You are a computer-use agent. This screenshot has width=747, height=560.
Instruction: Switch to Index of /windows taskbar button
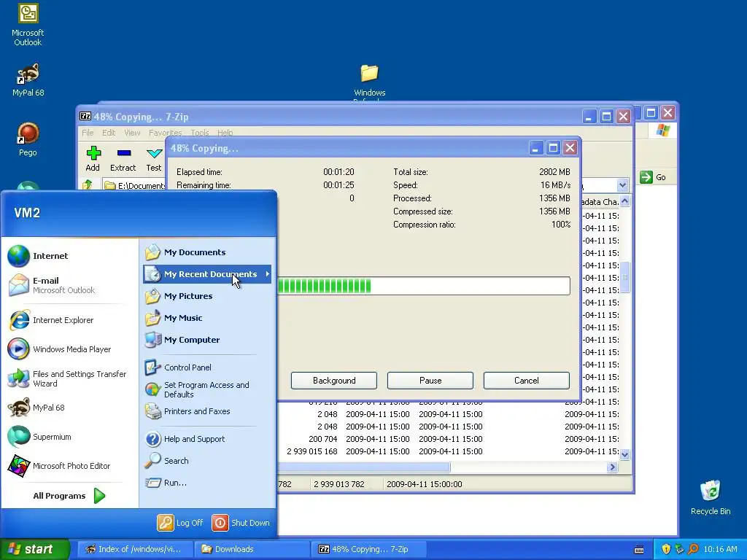(134, 549)
